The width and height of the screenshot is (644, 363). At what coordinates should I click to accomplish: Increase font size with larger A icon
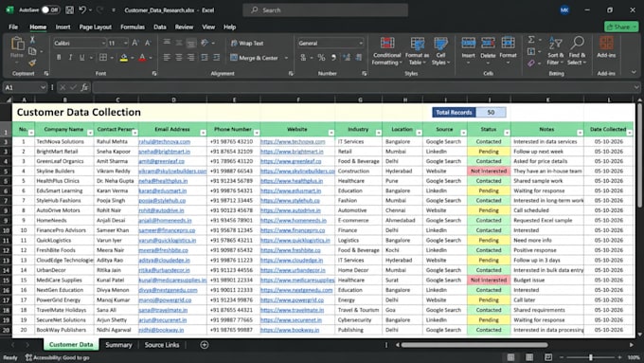[x=135, y=43]
